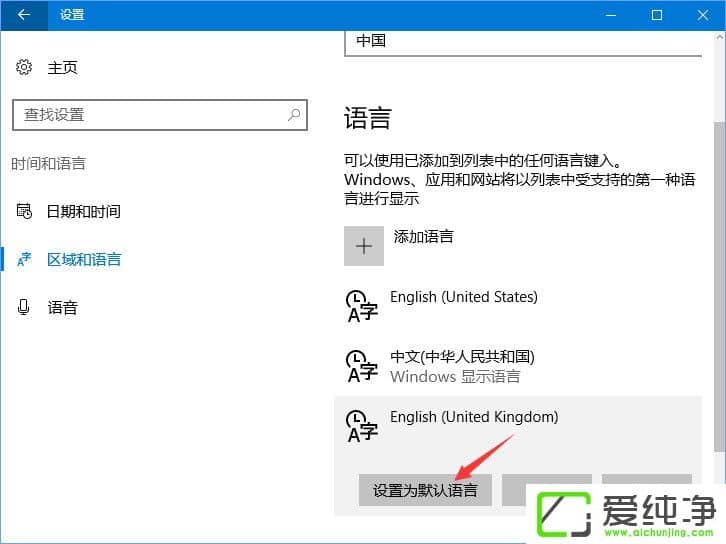Click the 语言 section heading

368,118
